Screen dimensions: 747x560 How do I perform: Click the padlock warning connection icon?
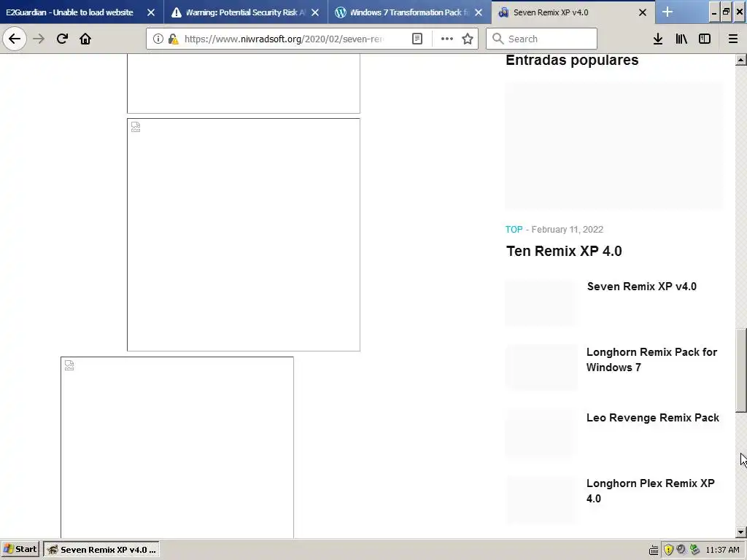(x=174, y=39)
